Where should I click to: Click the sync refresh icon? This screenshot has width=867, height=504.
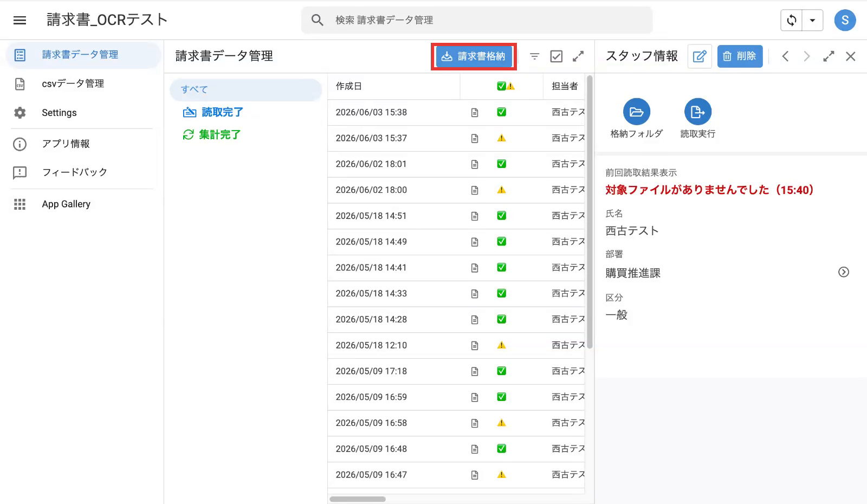pyautogui.click(x=792, y=21)
